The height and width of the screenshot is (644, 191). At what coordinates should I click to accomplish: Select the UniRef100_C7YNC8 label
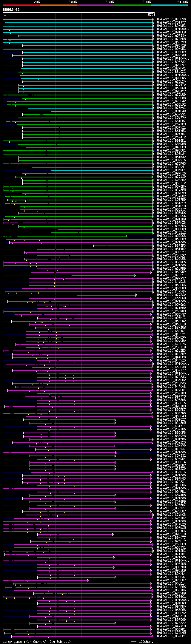(171, 515)
